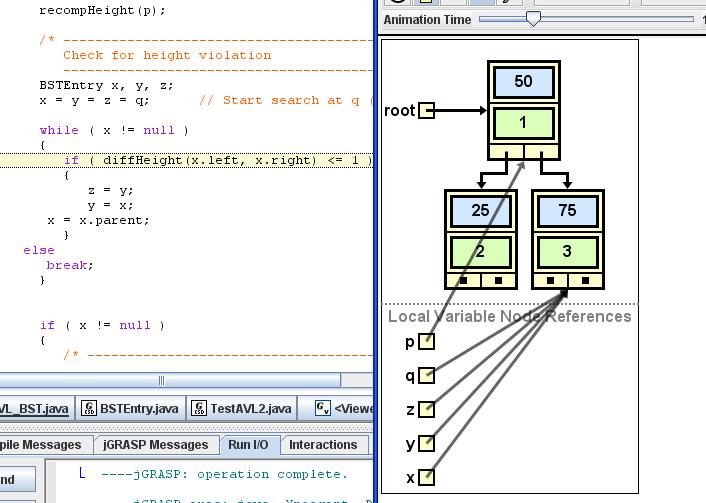Click the "x = y = z = q;" statement
This screenshot has height=503, width=706.
pyautogui.click(x=95, y=100)
